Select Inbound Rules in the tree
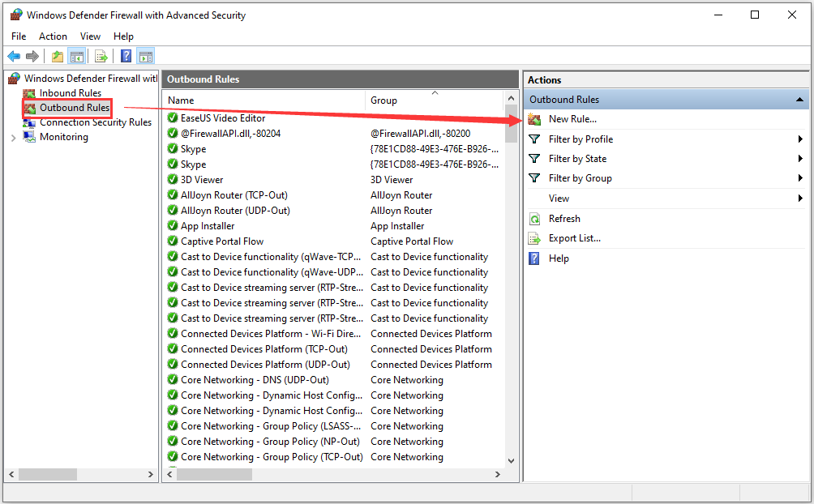Viewport: 814px width, 504px height. (71, 93)
